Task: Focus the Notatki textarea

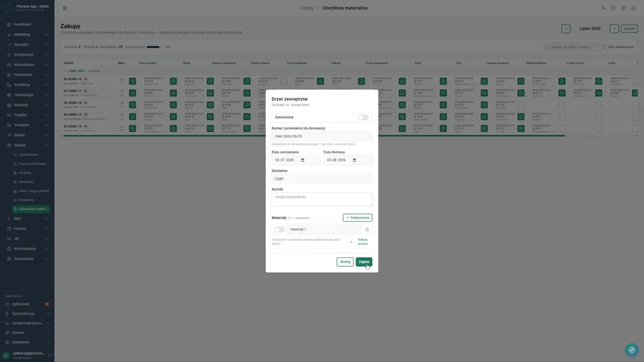Action: [x=322, y=199]
